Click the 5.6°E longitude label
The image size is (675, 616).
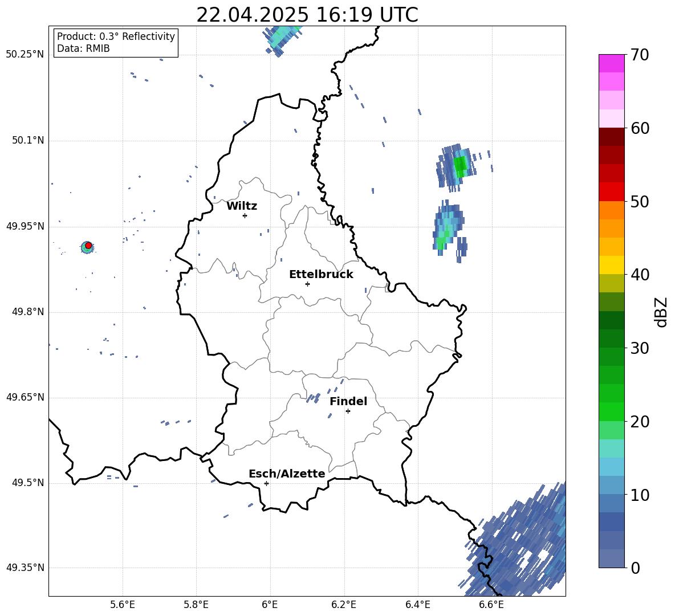click(123, 605)
